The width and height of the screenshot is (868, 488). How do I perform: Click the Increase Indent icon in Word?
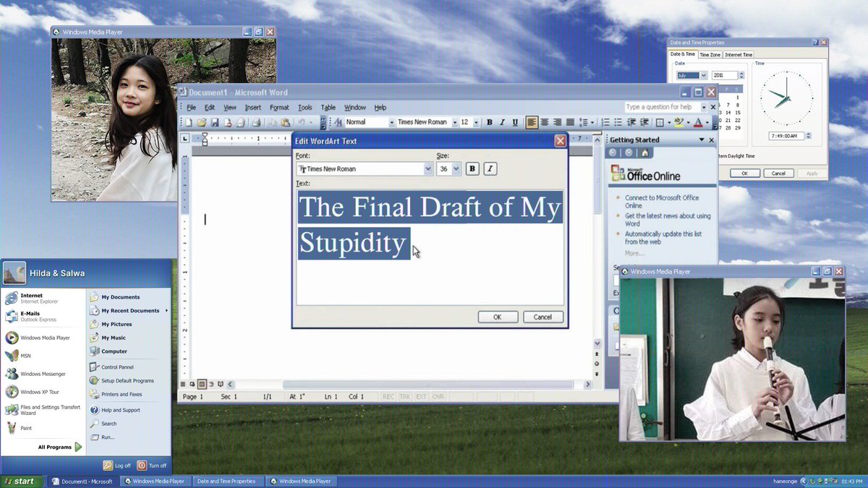click(x=645, y=122)
